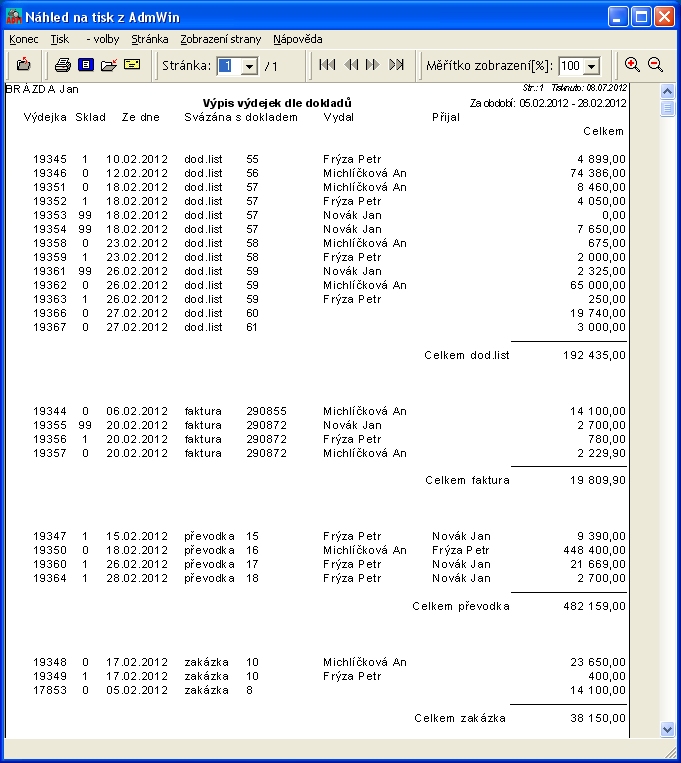Click výdejka number 17853
This screenshot has width=681, height=763.
pos(50,690)
